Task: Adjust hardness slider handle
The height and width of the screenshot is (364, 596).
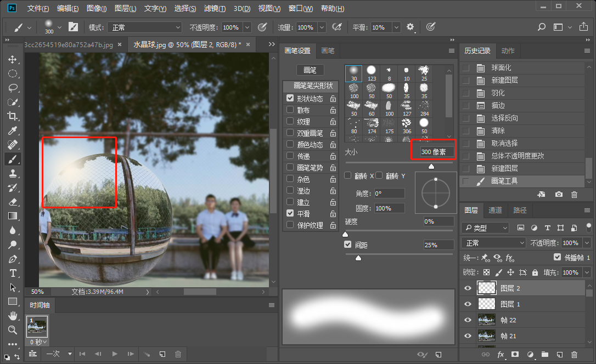Action: tap(345, 234)
